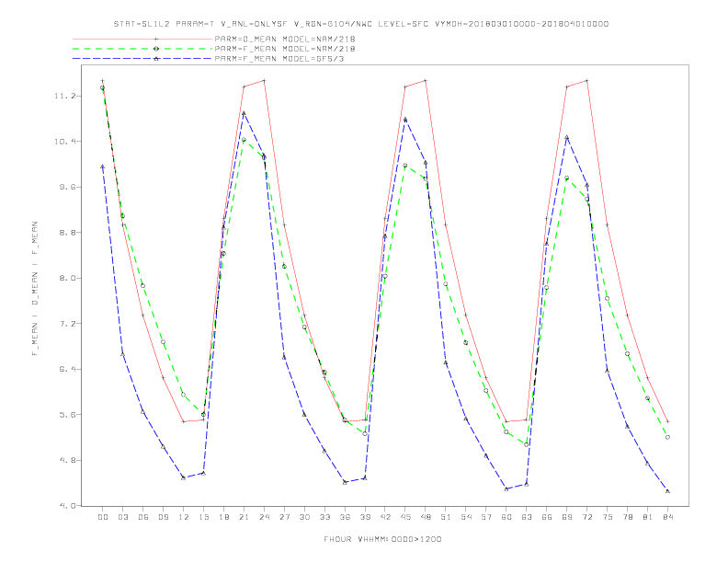Click forecast hour 57 on the x-axis
Screen dimensions: 728x563
[x=486, y=517]
